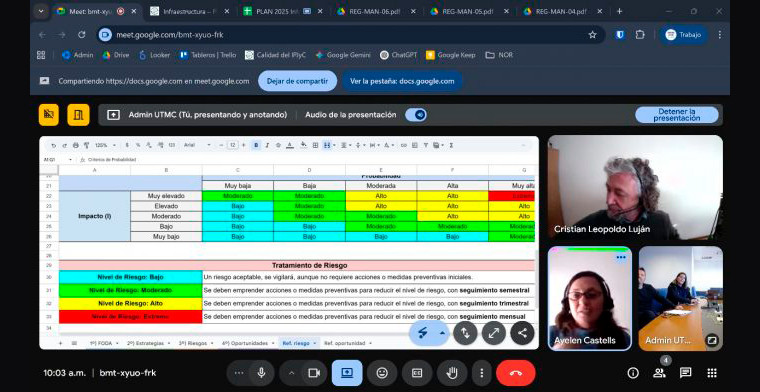Open meeting details info icon
Viewport: 760px width, 392px height.
pos(633,373)
